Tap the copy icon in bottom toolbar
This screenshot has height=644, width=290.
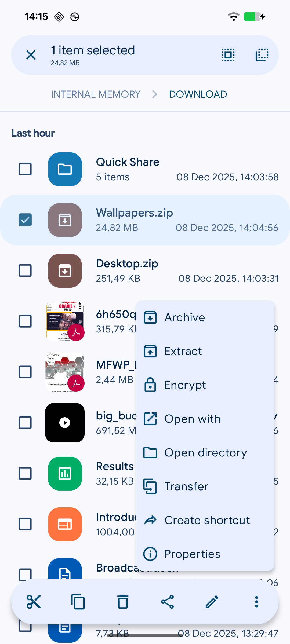click(78, 602)
